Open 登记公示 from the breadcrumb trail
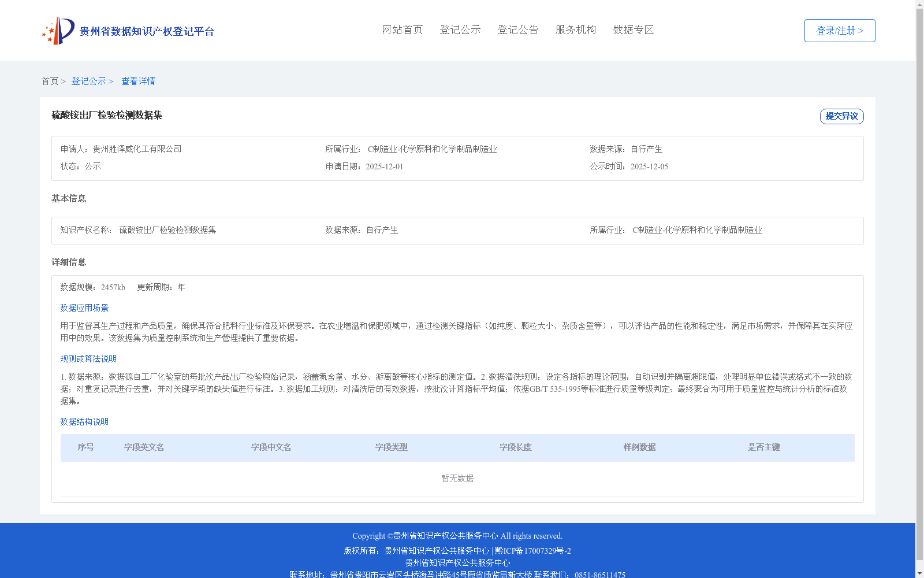The image size is (924, 578). (89, 81)
